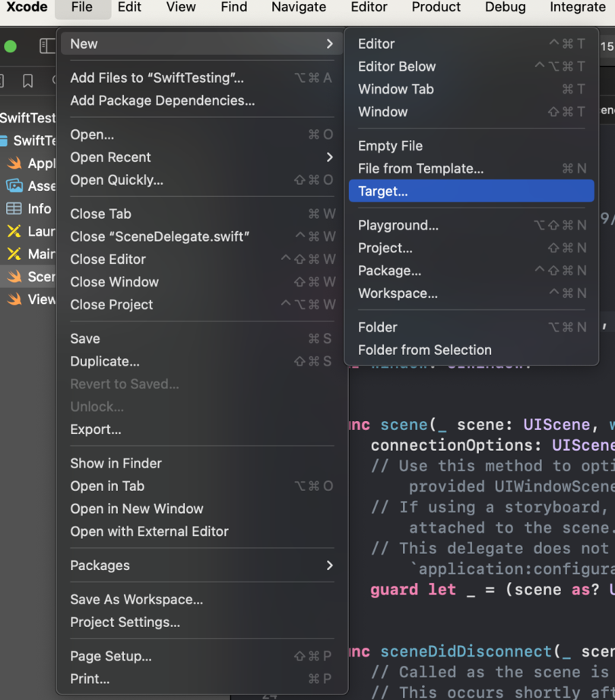Select the Info plist table icon
This screenshot has height=700, width=615.
[14, 208]
